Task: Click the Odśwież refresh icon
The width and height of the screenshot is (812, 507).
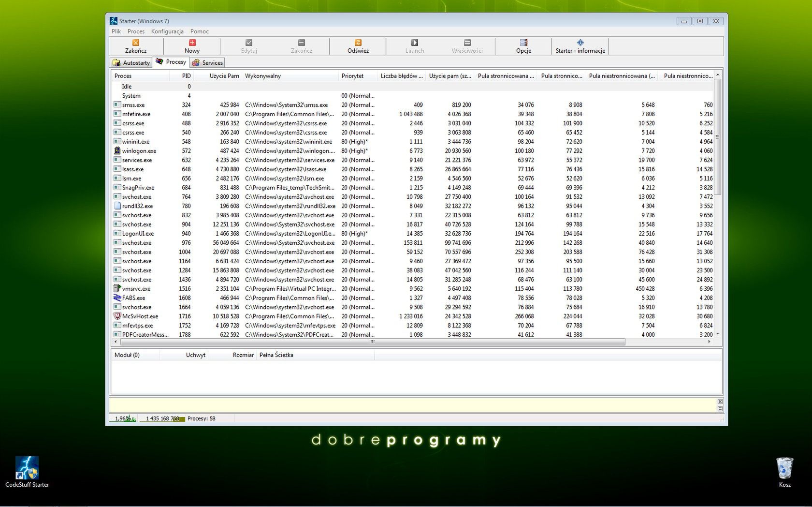Action: point(358,43)
